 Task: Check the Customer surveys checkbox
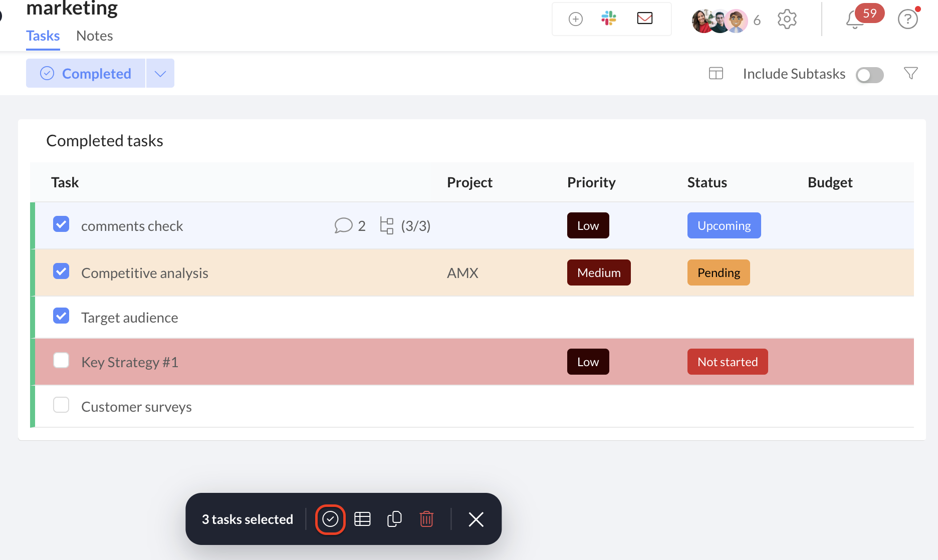click(x=61, y=405)
